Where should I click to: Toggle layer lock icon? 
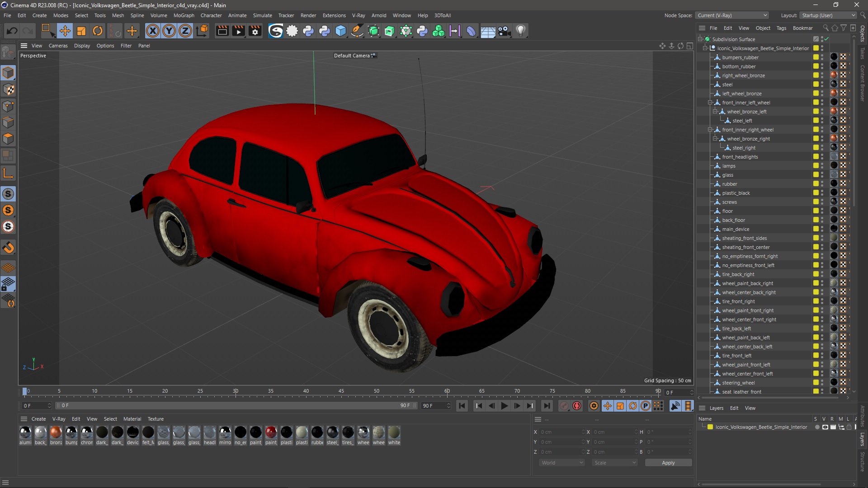849,427
